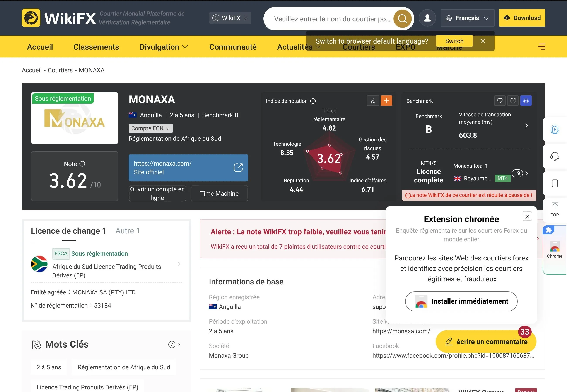Open the headset customer support sidebar icon
567x392 pixels.
click(554, 156)
